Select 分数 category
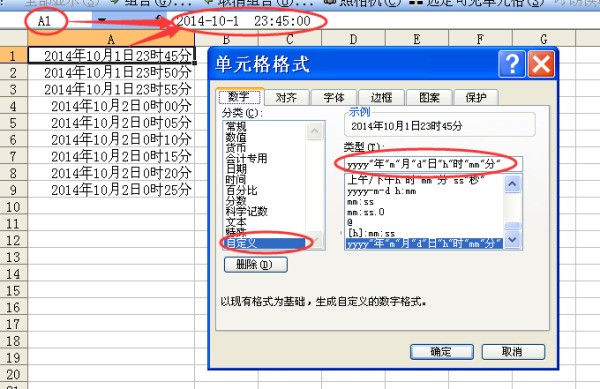Viewport: 600px width, 389px height. tap(236, 200)
